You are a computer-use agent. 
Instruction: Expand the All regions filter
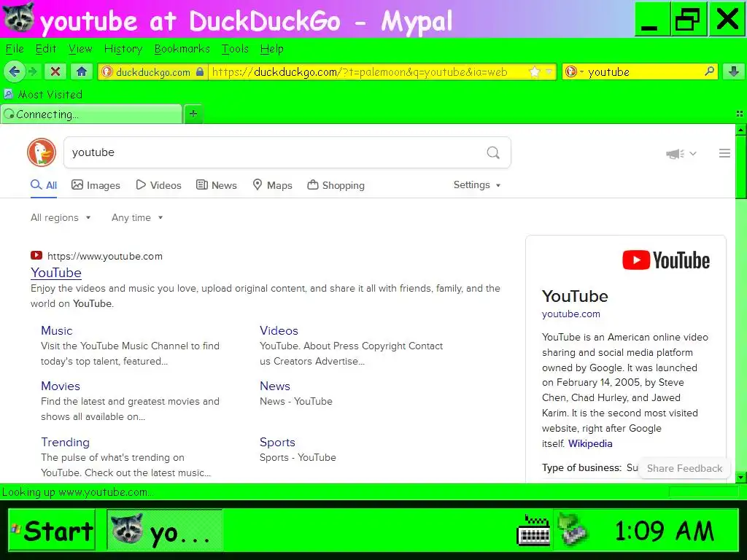point(61,217)
